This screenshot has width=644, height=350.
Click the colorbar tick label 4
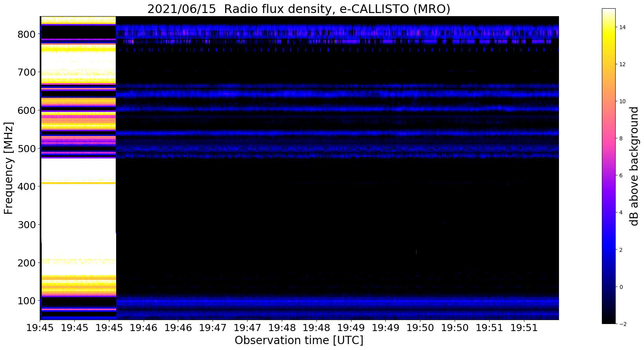(x=621, y=212)
